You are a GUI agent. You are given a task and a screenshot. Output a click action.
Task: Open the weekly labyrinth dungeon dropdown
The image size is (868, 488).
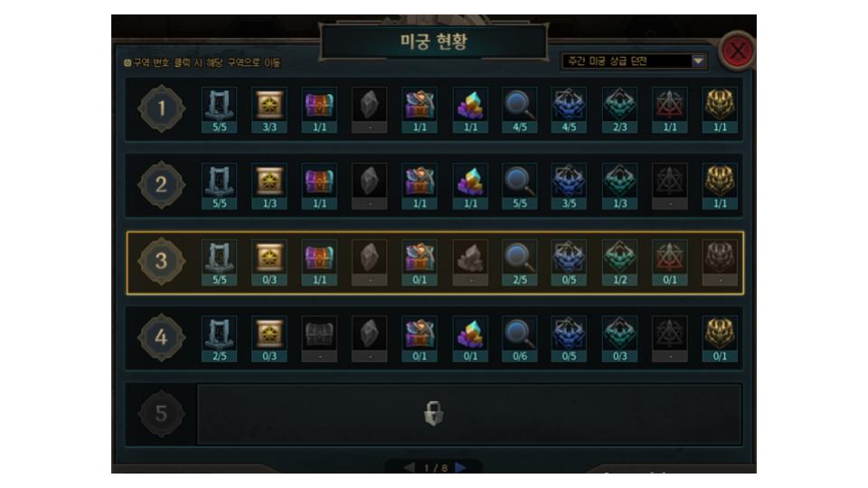pyautogui.click(x=633, y=61)
